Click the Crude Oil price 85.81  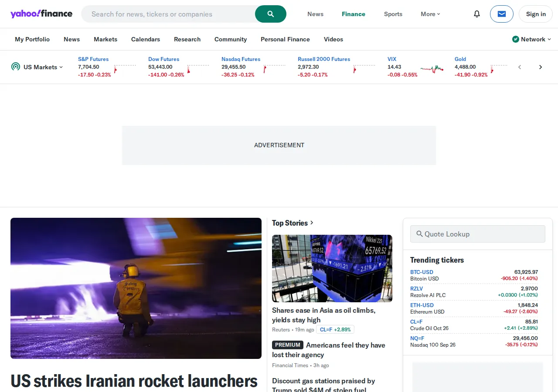[531, 322]
